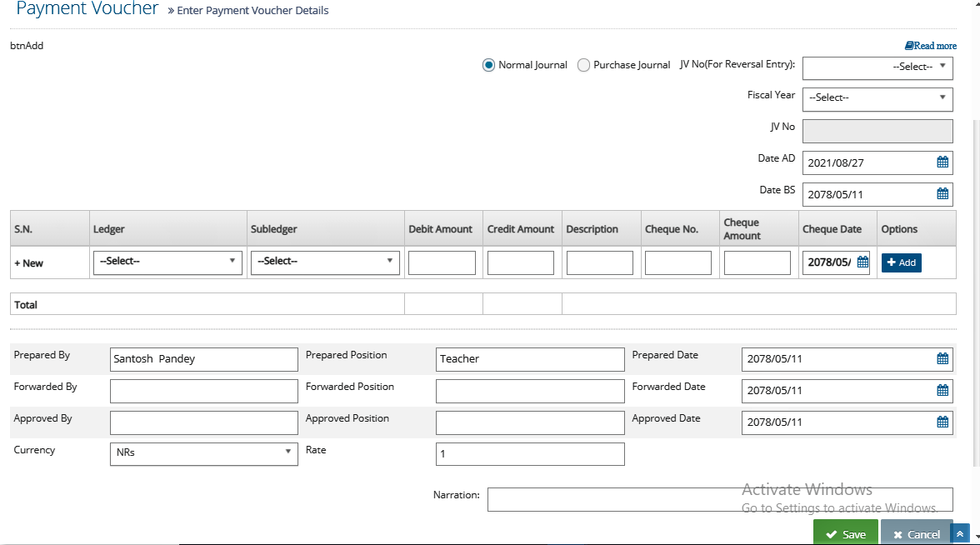The width and height of the screenshot is (980, 545).
Task: Open the Ledger select dropdown
Action: click(x=167, y=262)
